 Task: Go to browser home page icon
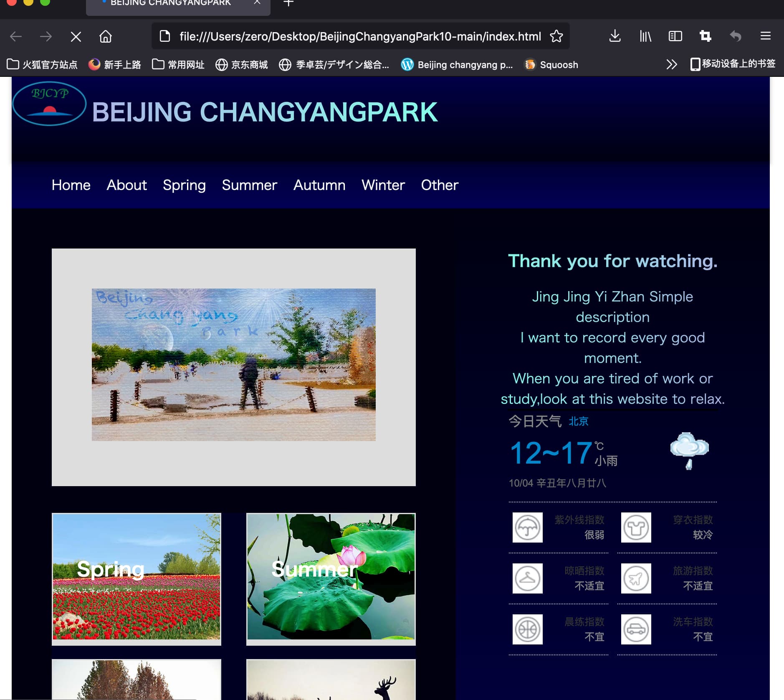coord(106,37)
